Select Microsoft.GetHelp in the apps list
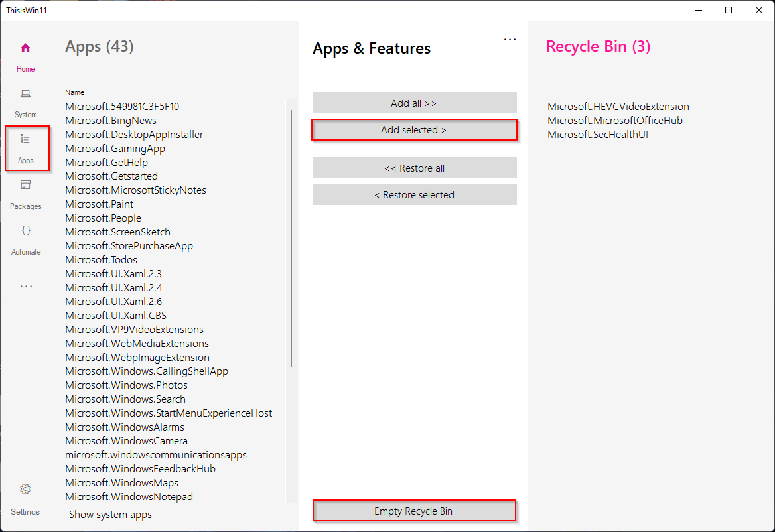 pyautogui.click(x=106, y=162)
